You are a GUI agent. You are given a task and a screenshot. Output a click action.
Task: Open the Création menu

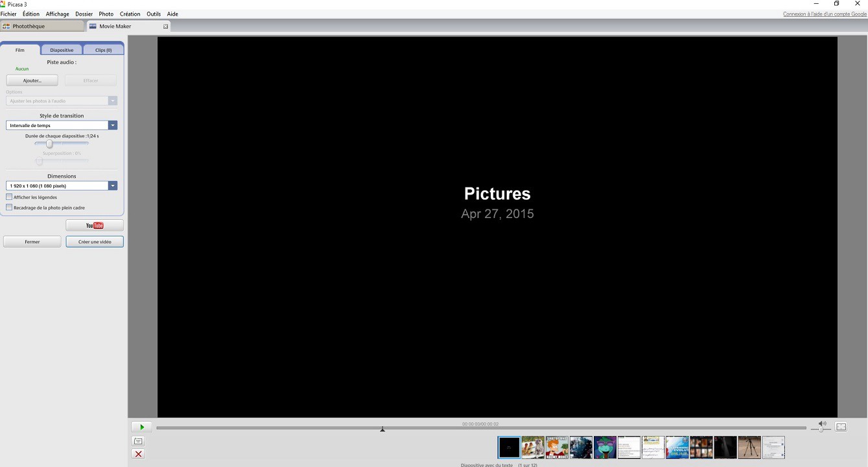(x=130, y=14)
